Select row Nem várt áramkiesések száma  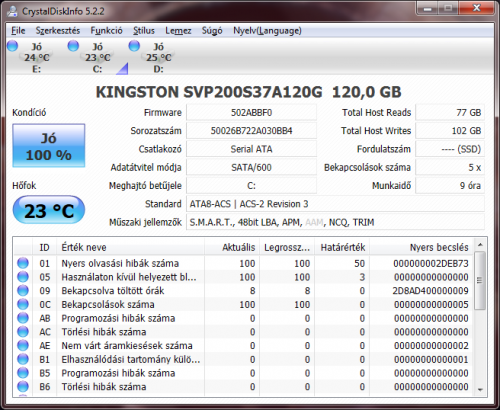(x=243, y=346)
